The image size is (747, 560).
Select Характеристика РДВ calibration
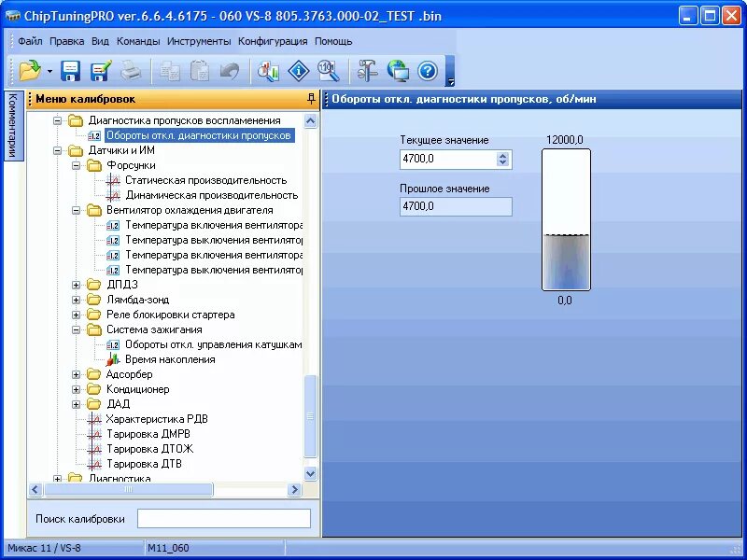157,419
